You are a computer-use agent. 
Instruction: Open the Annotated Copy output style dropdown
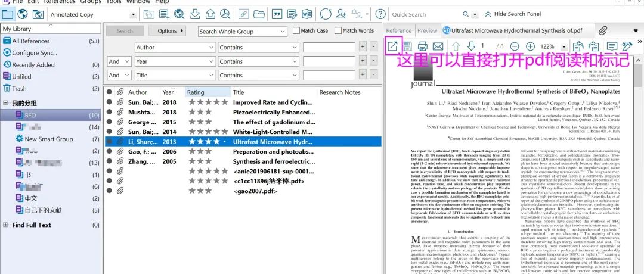[133, 15]
